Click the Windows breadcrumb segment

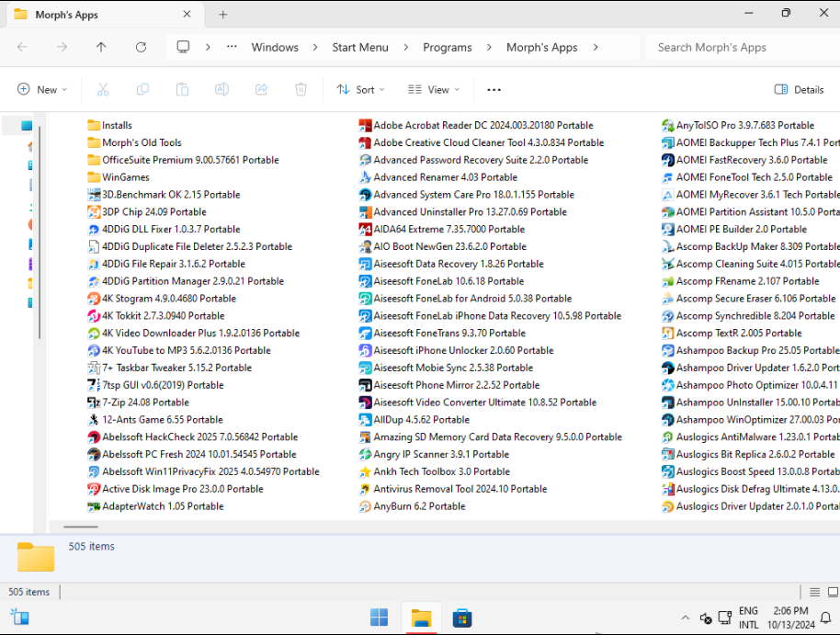[275, 47]
